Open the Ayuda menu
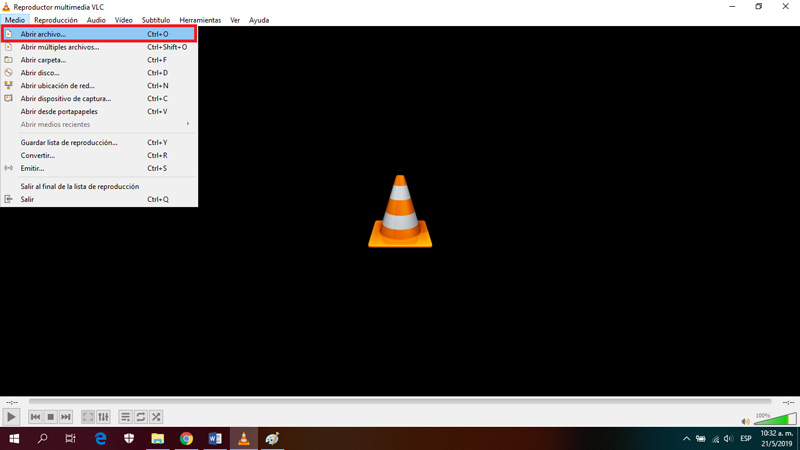This screenshot has width=800, height=450. coord(259,20)
